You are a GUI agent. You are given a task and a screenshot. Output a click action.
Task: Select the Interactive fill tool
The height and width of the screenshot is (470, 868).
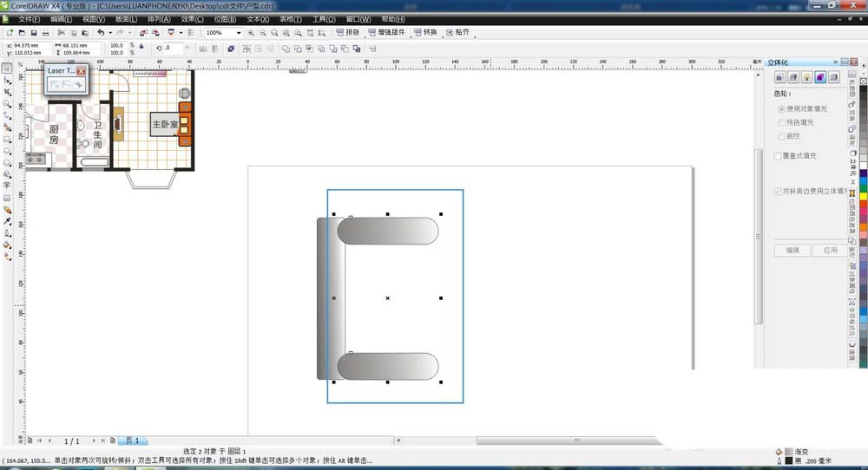pyautogui.click(x=7, y=257)
